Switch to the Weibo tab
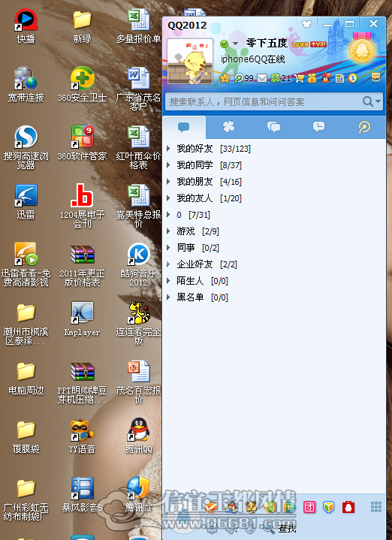Viewport: 392px width, 540px height. click(364, 128)
